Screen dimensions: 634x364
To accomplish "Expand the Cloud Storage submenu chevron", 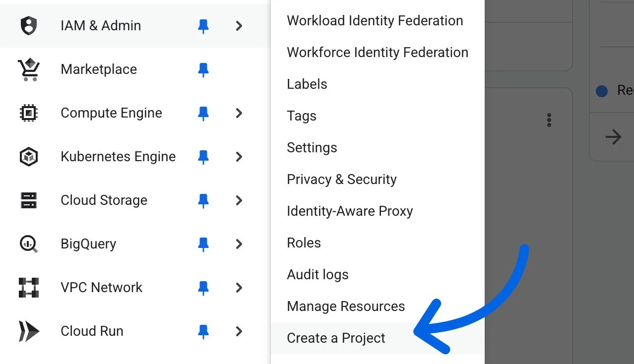I will coord(239,200).
